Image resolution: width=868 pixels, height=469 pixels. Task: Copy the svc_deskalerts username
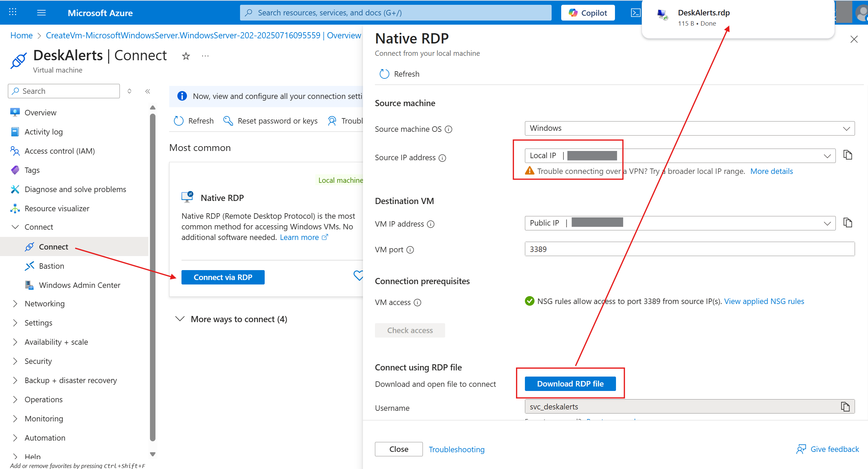(845, 407)
